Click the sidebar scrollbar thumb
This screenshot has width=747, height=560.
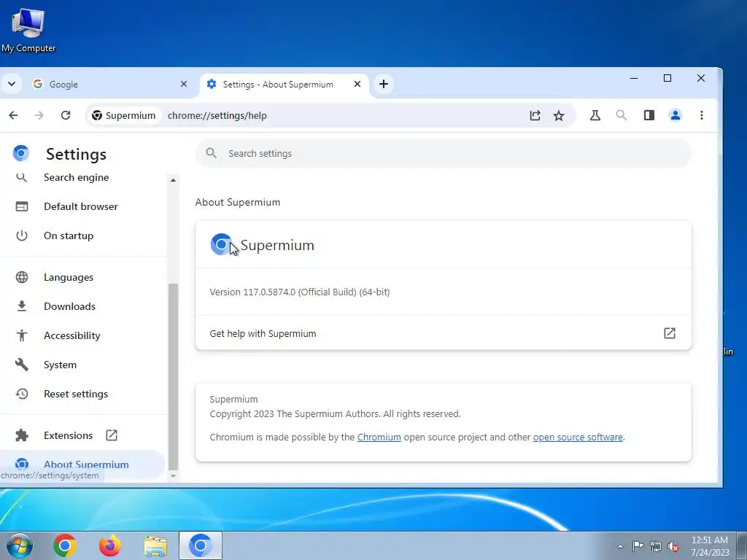(173, 376)
